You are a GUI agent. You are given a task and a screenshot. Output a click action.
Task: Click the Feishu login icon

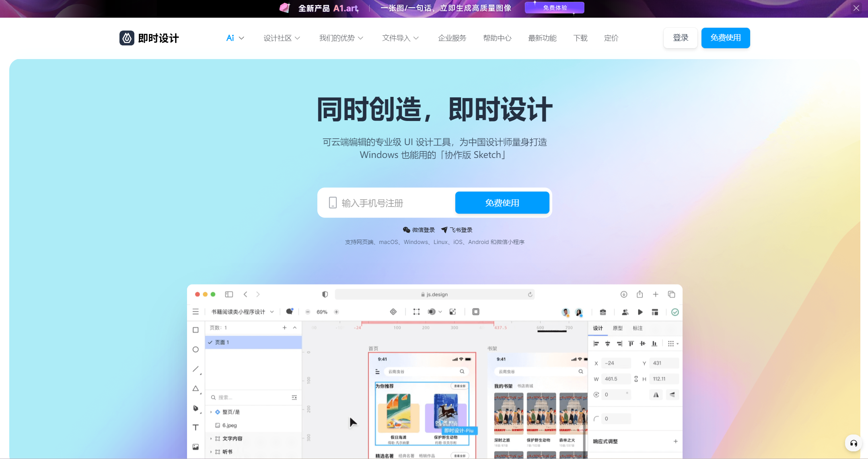[444, 230]
